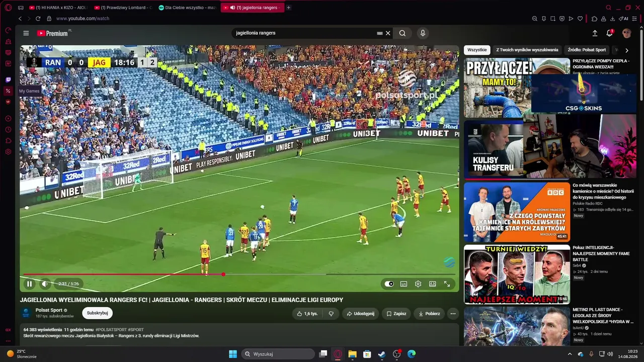Screen dimensions: 644x362
Task: Open the GX Corner gamepad icon
Action: pyautogui.click(x=21, y=8)
